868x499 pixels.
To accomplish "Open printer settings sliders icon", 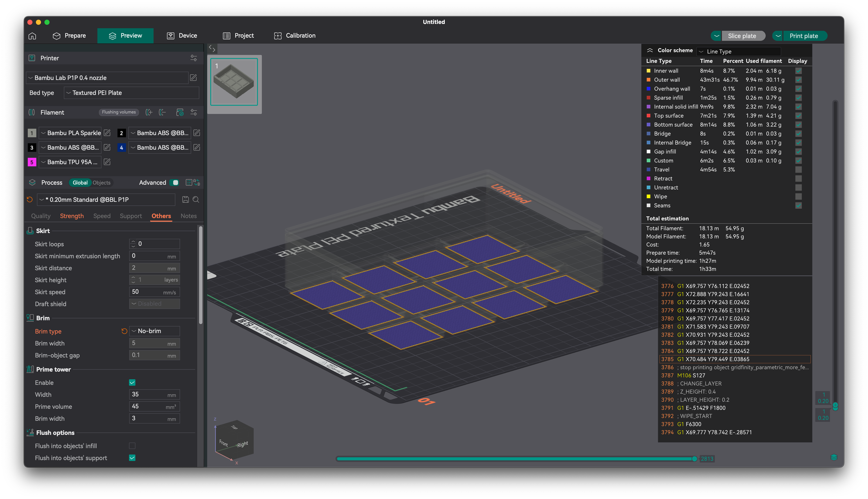I will click(x=194, y=58).
